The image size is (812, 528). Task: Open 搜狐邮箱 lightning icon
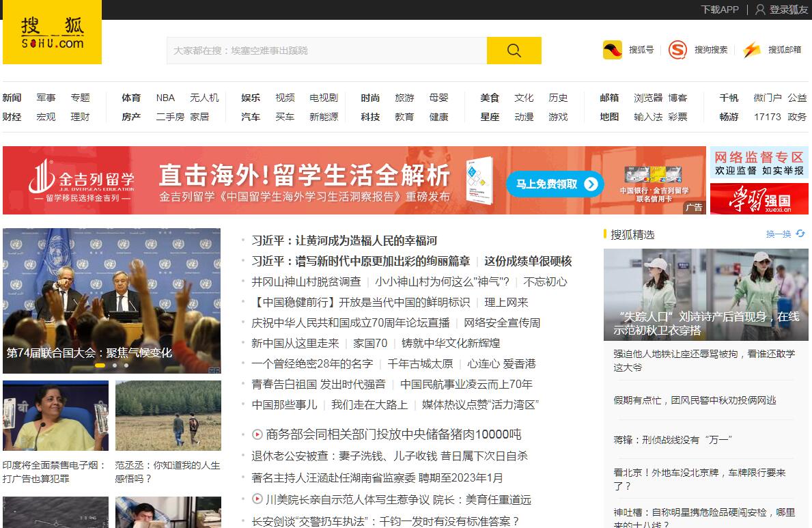(x=751, y=49)
